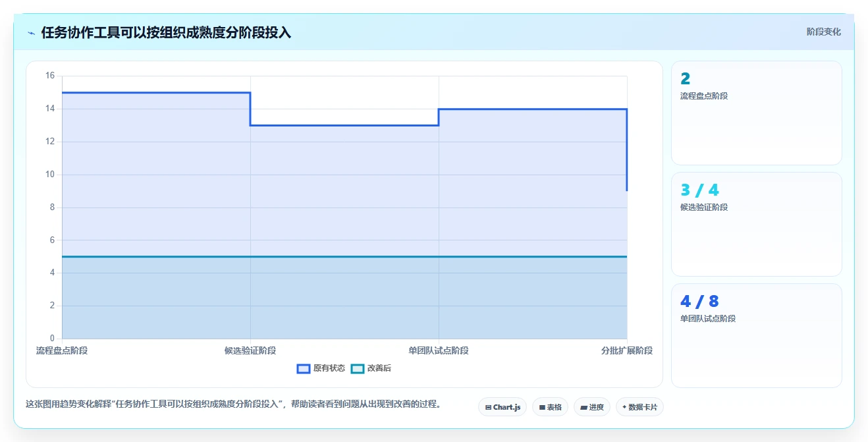Click the 表格 tag icon

(542, 407)
